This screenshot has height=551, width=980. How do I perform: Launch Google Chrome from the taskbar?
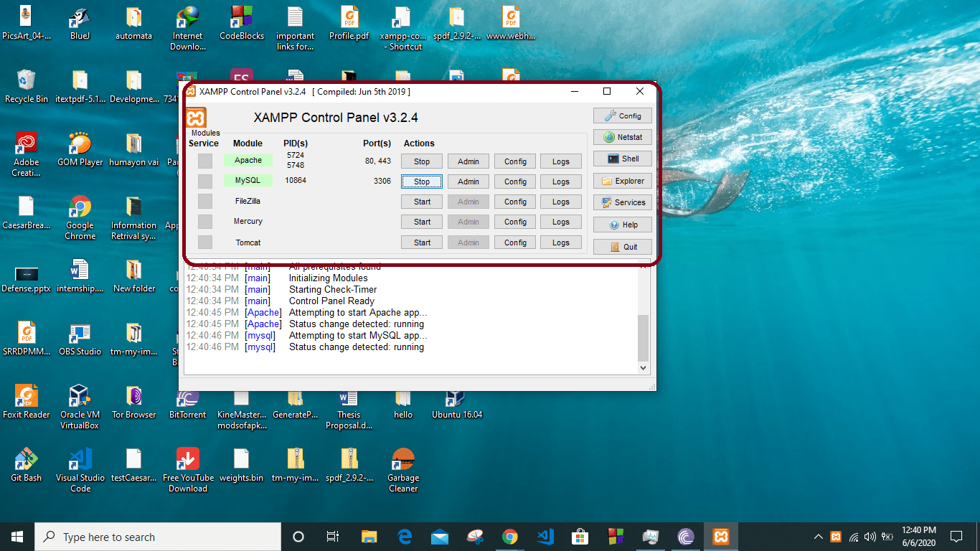pos(509,536)
